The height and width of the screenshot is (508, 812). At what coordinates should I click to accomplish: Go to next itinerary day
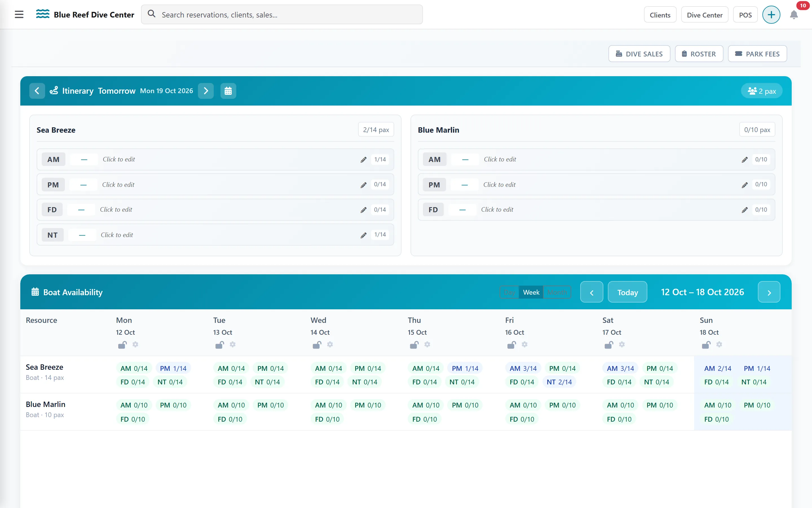[206, 91]
